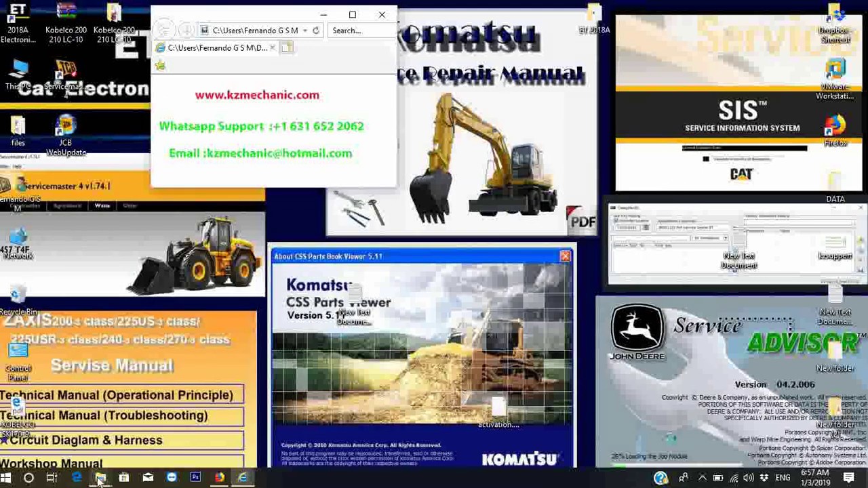Open the Network desktop icon
This screenshot has height=488, width=868.
tap(18, 243)
